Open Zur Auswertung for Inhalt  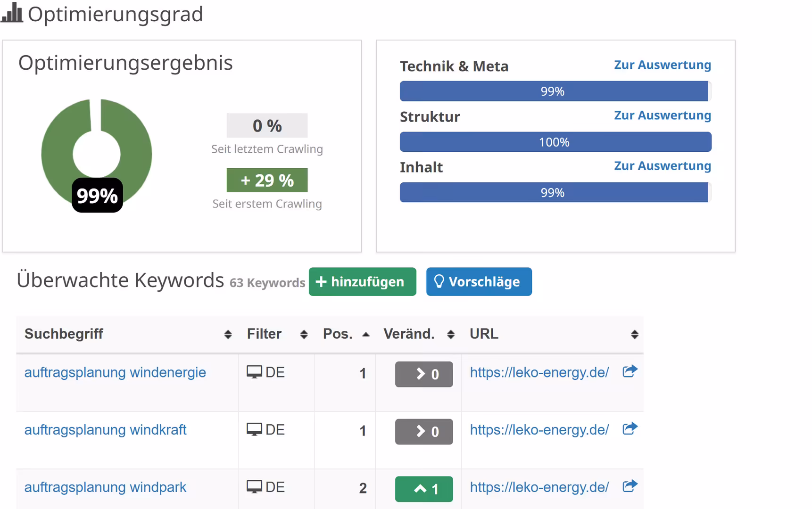point(662,165)
